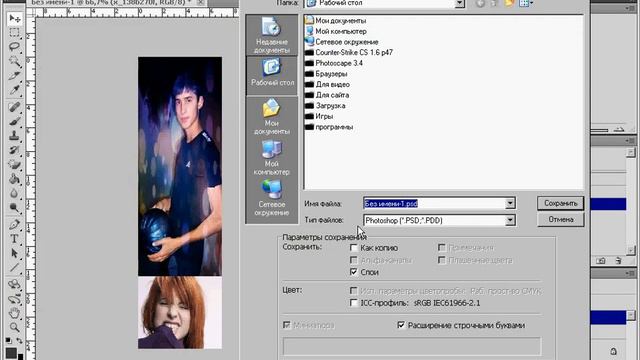640x360 pixels.
Task: Select the Zoom magnifier tool
Action: [x=15, y=327]
